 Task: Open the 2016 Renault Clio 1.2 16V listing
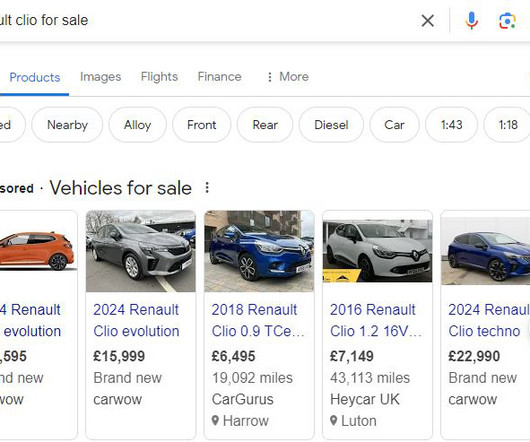pyautogui.click(x=376, y=320)
